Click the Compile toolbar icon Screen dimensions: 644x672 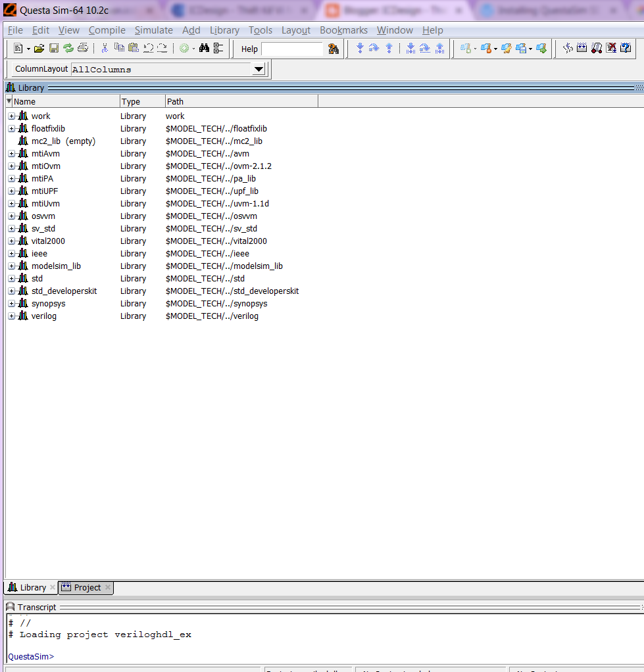coord(568,47)
